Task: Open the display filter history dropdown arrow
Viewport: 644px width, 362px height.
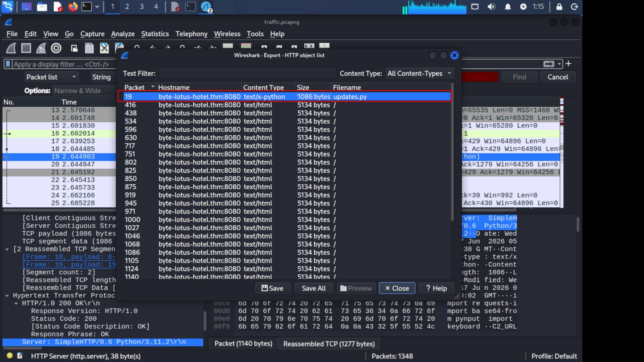Action: click(x=559, y=64)
